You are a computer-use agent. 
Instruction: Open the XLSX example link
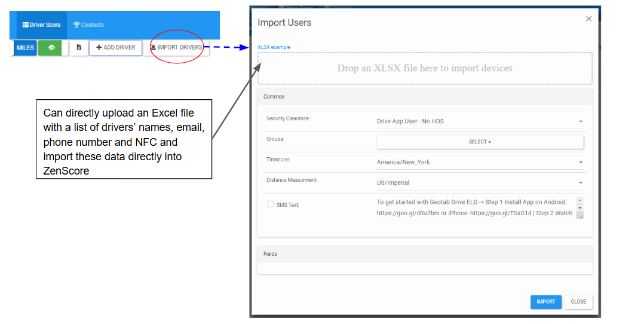[x=274, y=47]
